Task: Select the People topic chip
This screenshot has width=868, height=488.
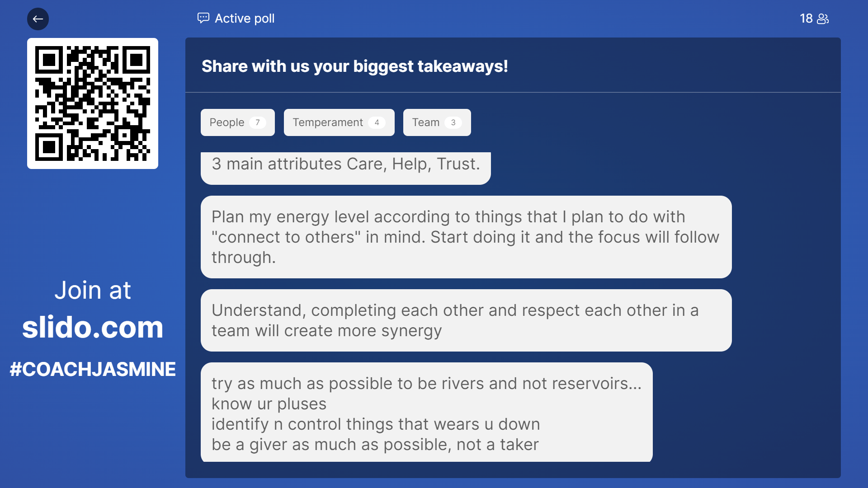Action: (238, 122)
